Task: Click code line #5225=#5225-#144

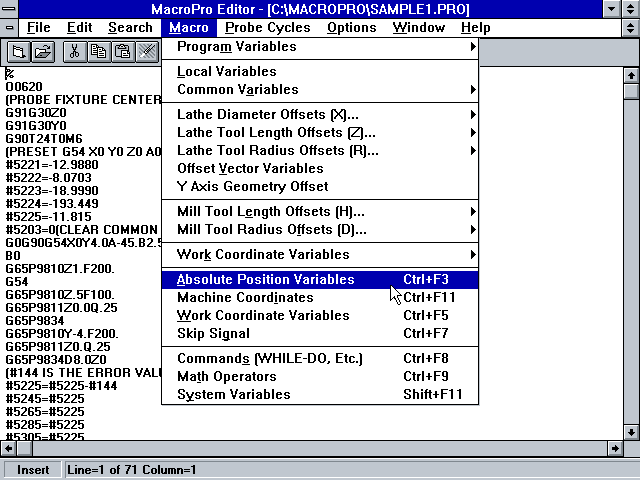Action: pyautogui.click(x=61, y=386)
